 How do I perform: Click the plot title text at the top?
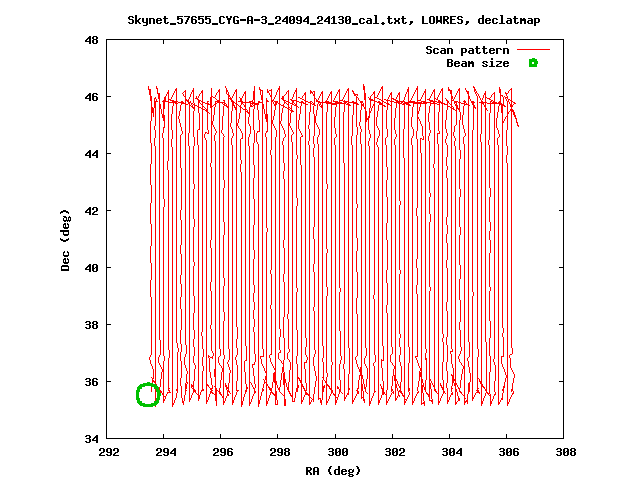click(334, 20)
